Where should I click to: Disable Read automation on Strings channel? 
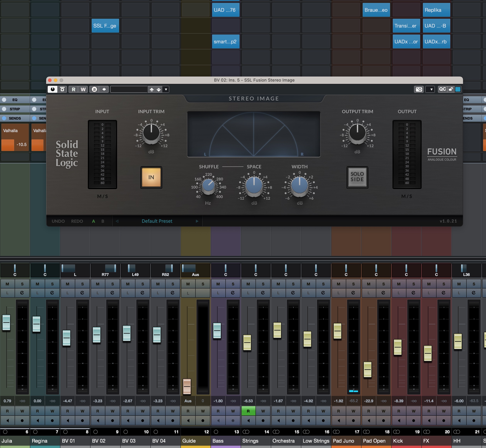(x=248, y=411)
